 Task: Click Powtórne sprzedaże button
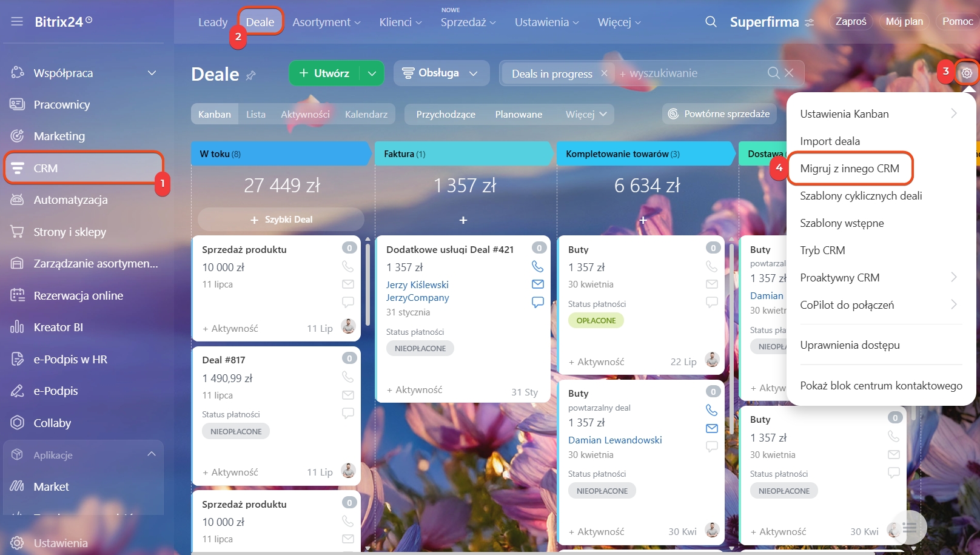pyautogui.click(x=719, y=113)
